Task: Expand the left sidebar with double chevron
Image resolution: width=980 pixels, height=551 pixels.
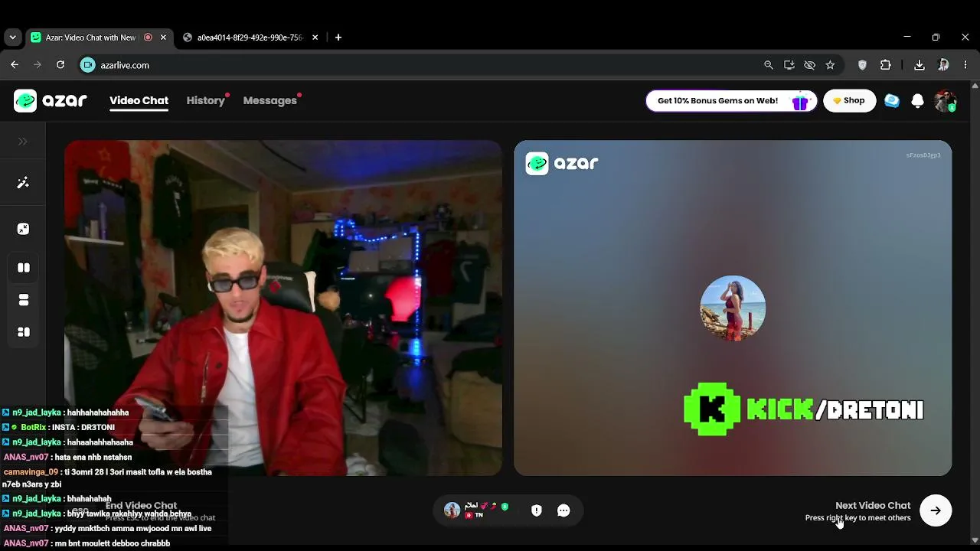Action: click(23, 142)
